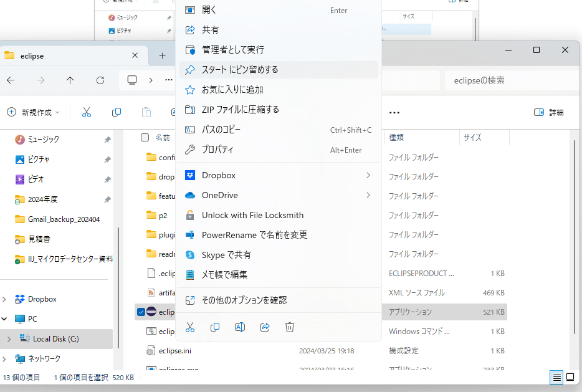
Task: Choose Unlock with File Locksmith
Action: coord(279,215)
